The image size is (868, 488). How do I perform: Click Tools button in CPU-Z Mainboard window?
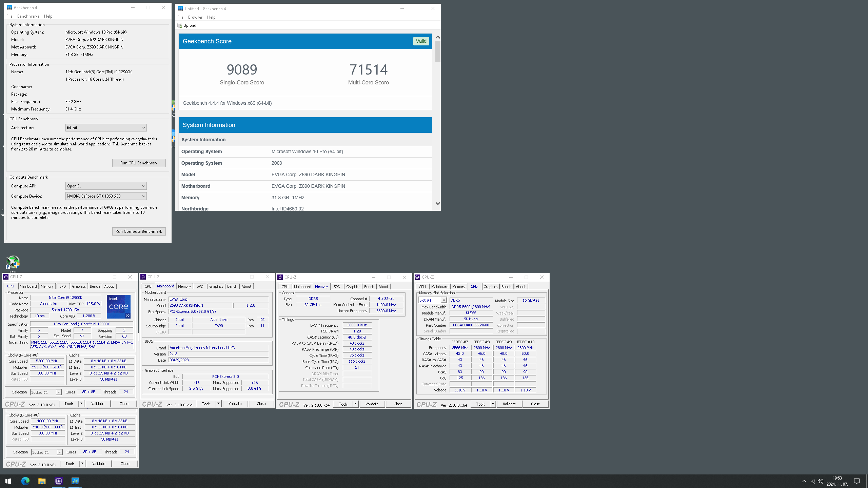[206, 404]
